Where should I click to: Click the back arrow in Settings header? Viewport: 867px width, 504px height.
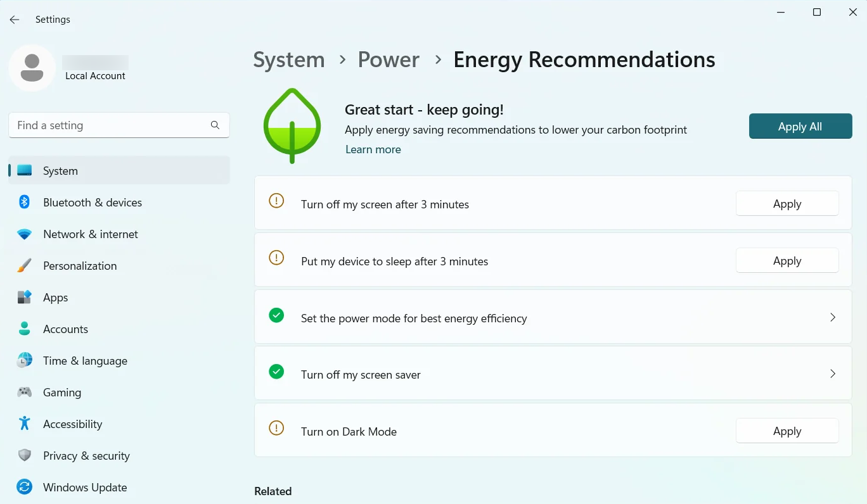pos(15,20)
